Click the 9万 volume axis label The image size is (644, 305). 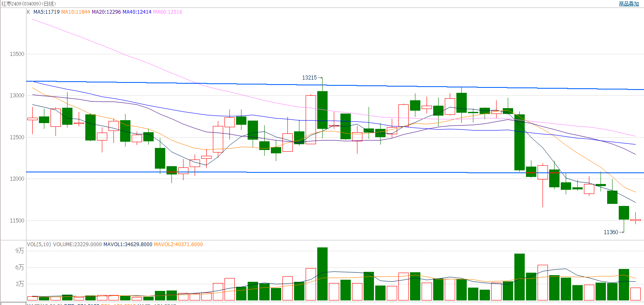pos(20,251)
